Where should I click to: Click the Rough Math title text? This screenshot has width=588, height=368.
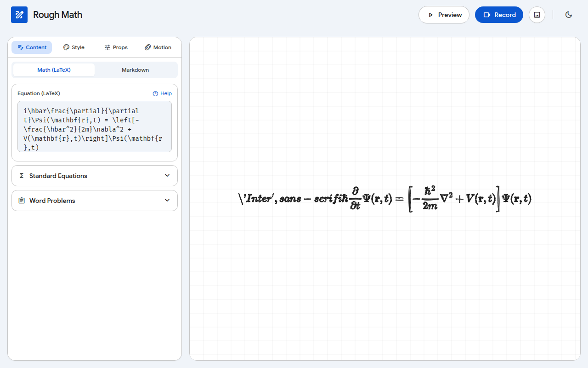(58, 15)
